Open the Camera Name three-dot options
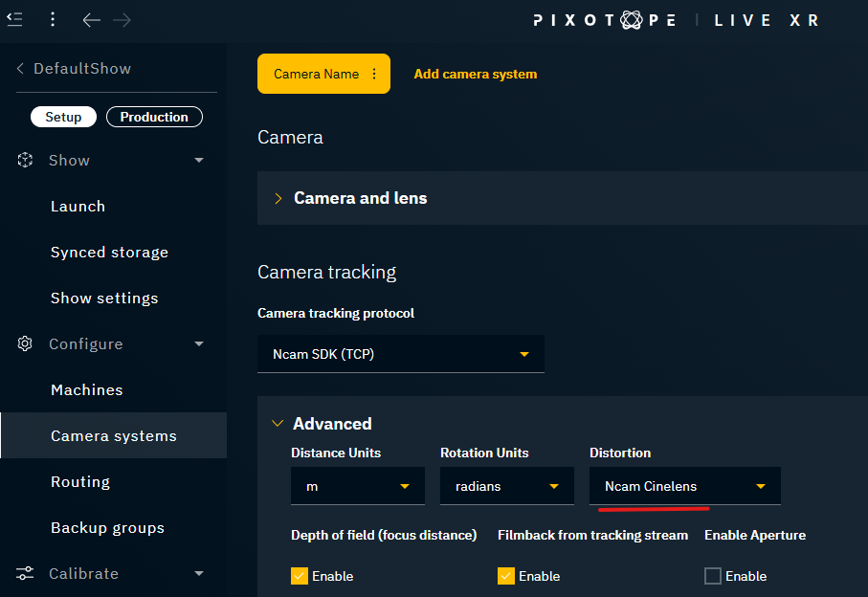Image resolution: width=868 pixels, height=597 pixels. coord(374,74)
